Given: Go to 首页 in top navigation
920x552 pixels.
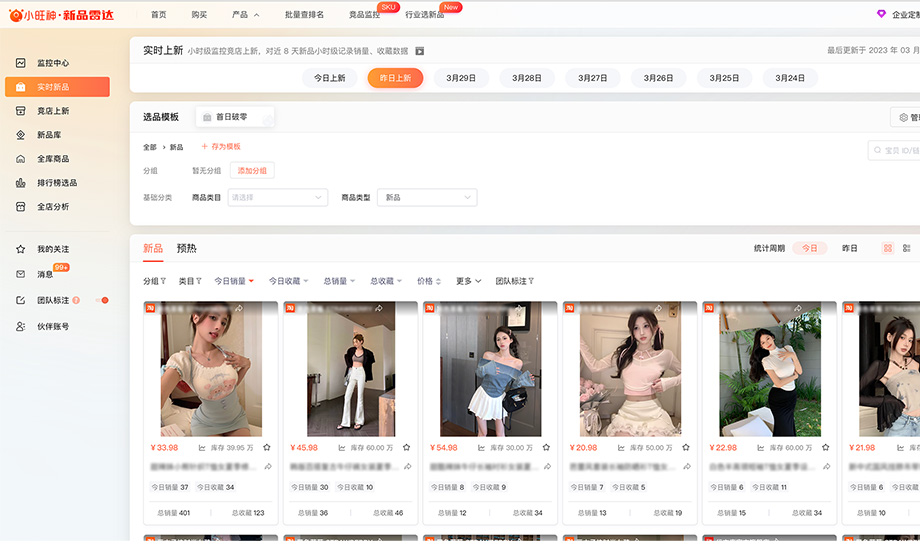Looking at the screenshot, I should [158, 15].
